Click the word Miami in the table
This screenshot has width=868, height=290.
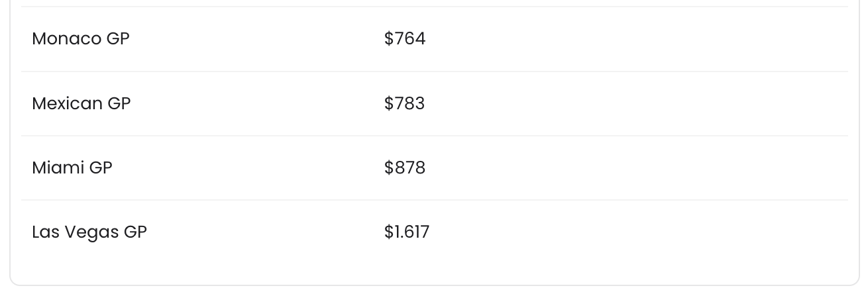(x=58, y=168)
